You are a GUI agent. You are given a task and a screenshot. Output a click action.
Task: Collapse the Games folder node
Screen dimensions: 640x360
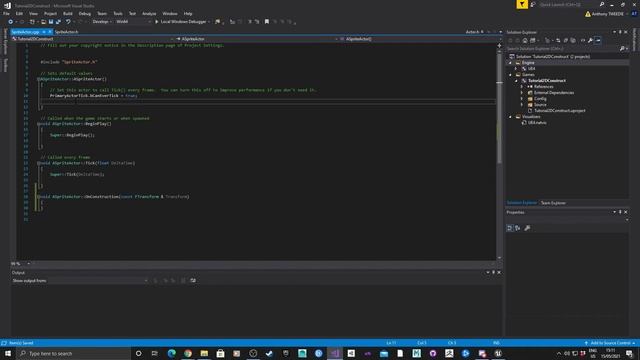510,75
